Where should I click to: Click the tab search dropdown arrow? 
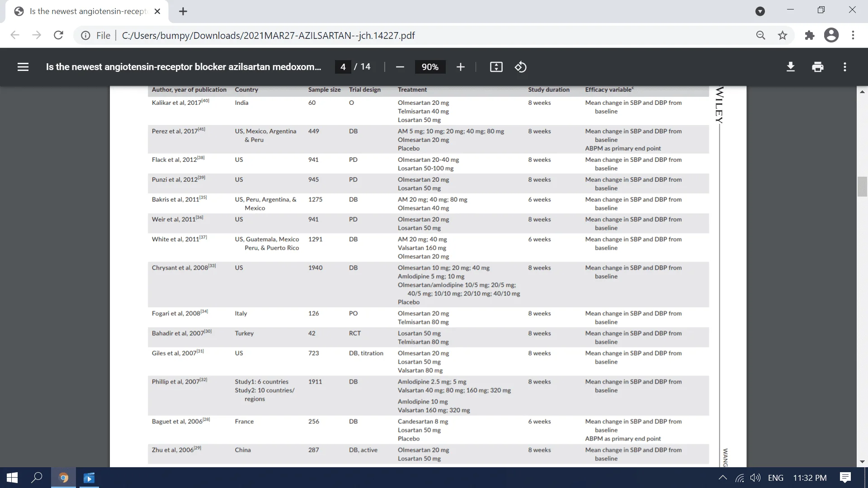(x=760, y=11)
